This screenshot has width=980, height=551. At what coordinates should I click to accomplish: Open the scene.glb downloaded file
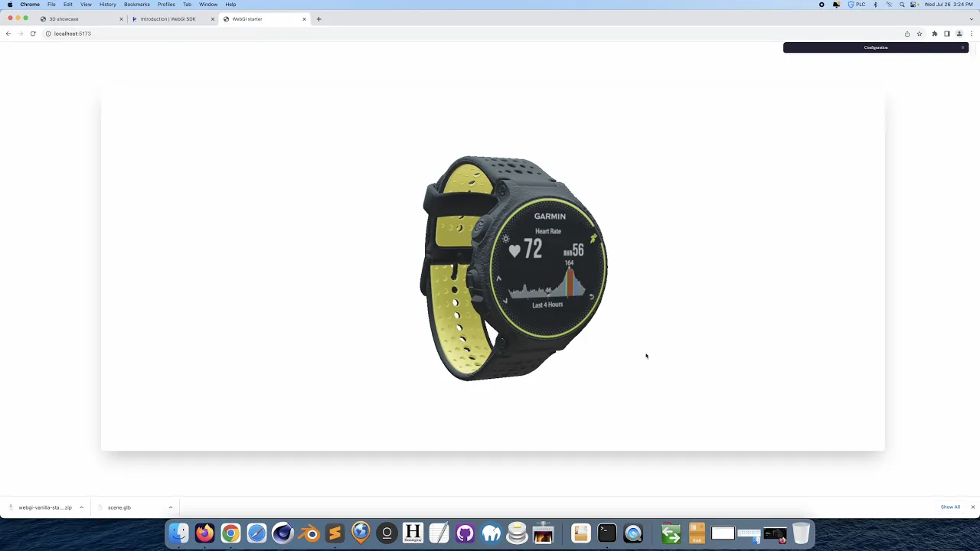(119, 507)
